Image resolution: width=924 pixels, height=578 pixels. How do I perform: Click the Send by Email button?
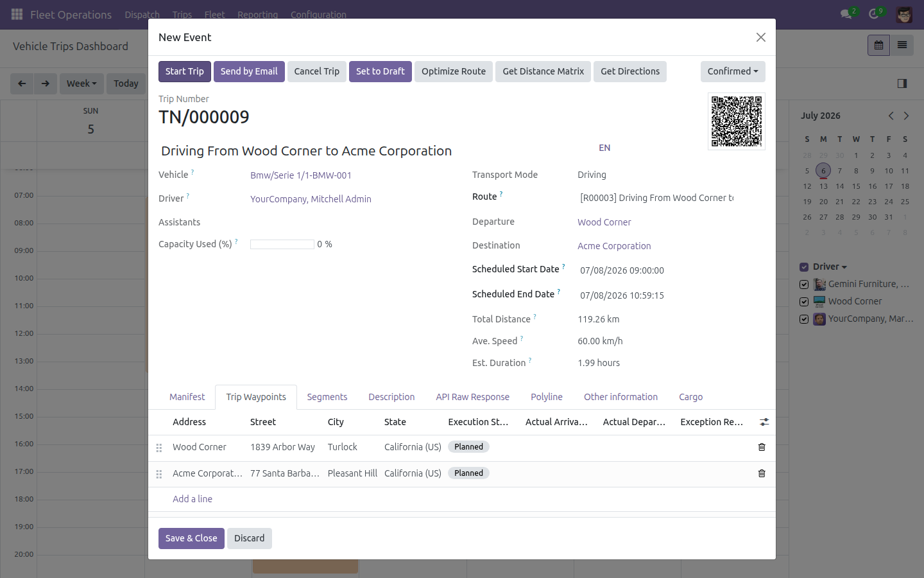click(x=249, y=71)
